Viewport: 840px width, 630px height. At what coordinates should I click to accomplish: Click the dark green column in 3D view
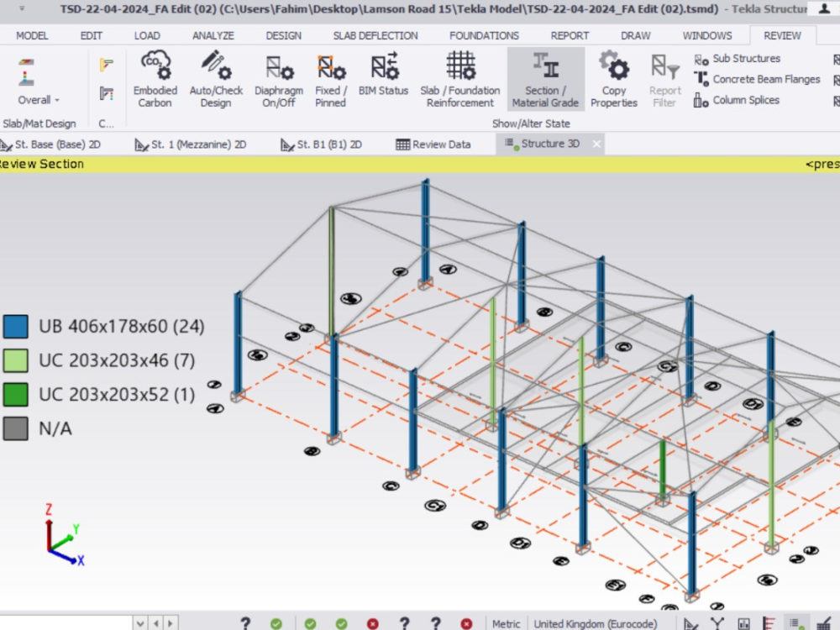click(663, 469)
